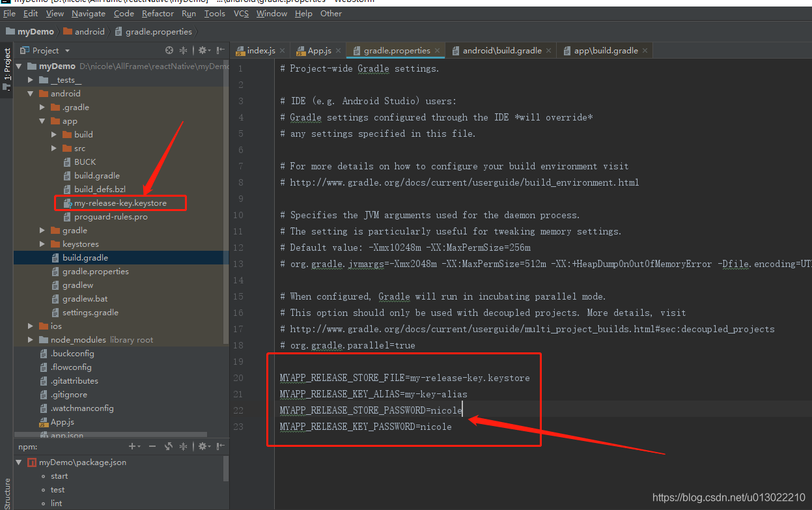Viewport: 812px width, 510px height.
Task: Expand the build folder under app
Action: [x=54, y=134]
